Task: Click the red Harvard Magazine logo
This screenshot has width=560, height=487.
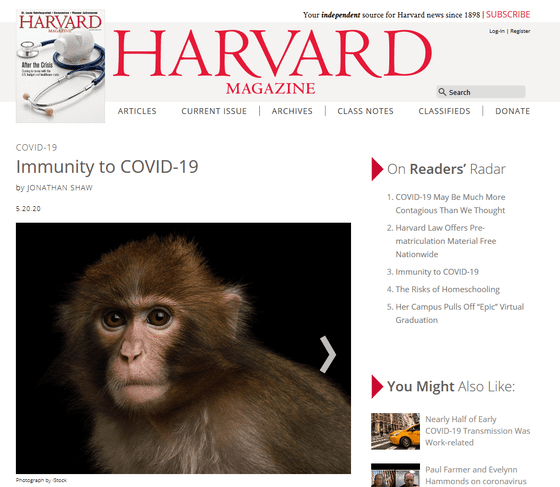Action: click(272, 61)
